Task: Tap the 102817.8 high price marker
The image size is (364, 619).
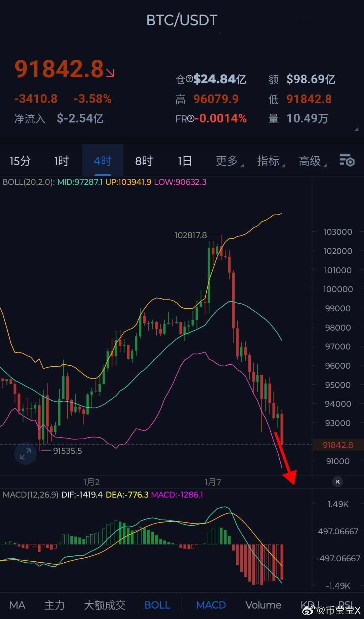Action: point(190,235)
